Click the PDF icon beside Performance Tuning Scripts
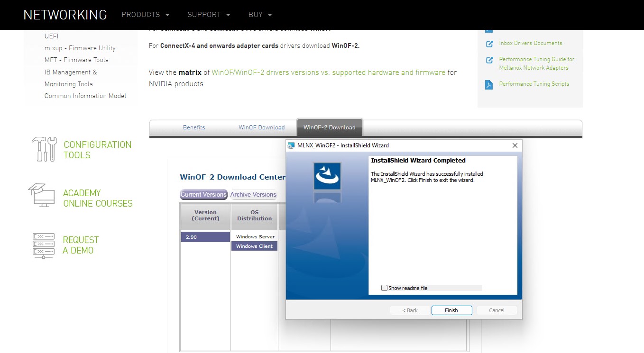Screen dimensions: 644x353 [489, 85]
